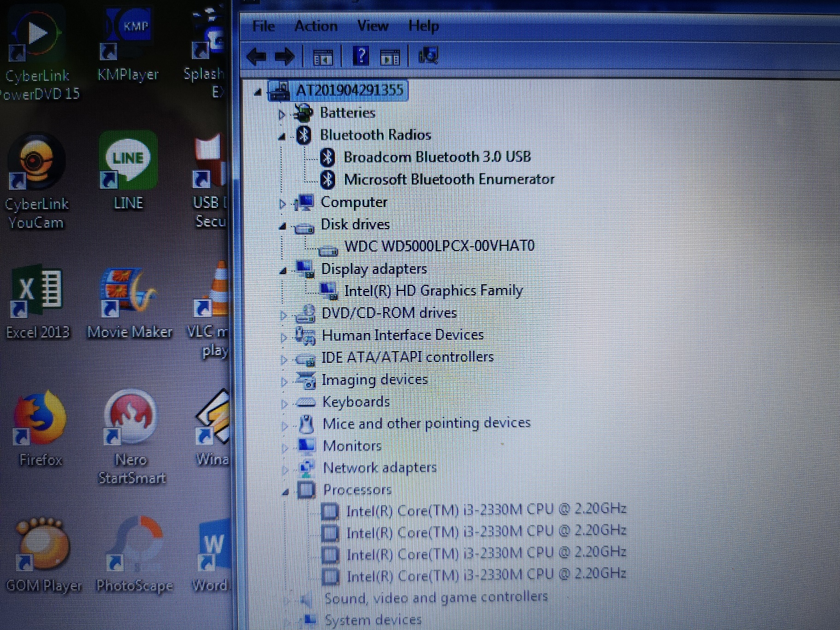Image resolution: width=840 pixels, height=630 pixels.
Task: Open Properties using the toolbar icon
Action: coord(390,56)
